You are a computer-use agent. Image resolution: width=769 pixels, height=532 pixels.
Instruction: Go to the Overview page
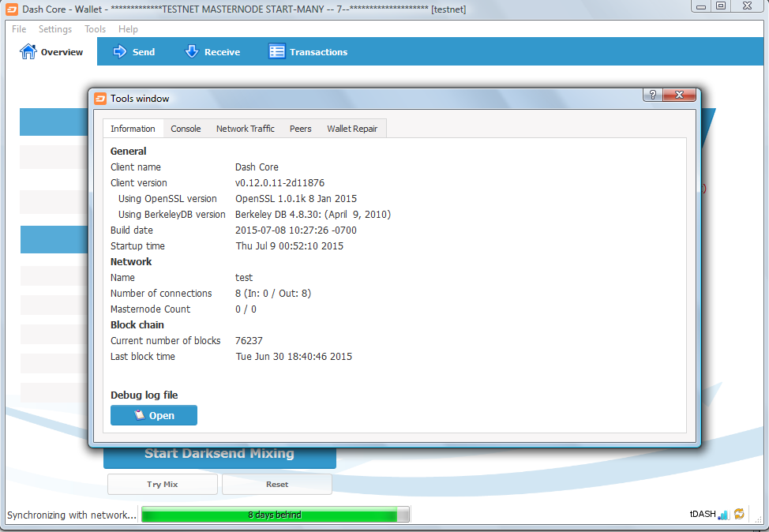[51, 51]
